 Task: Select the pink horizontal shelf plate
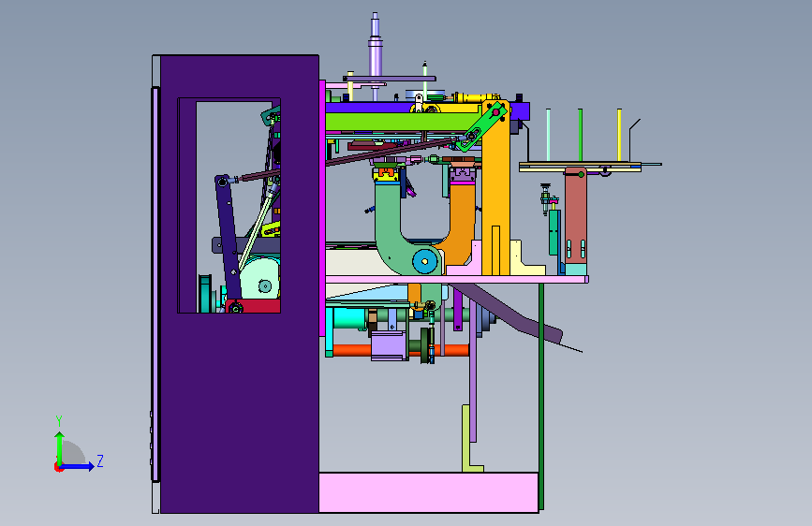click(457, 280)
